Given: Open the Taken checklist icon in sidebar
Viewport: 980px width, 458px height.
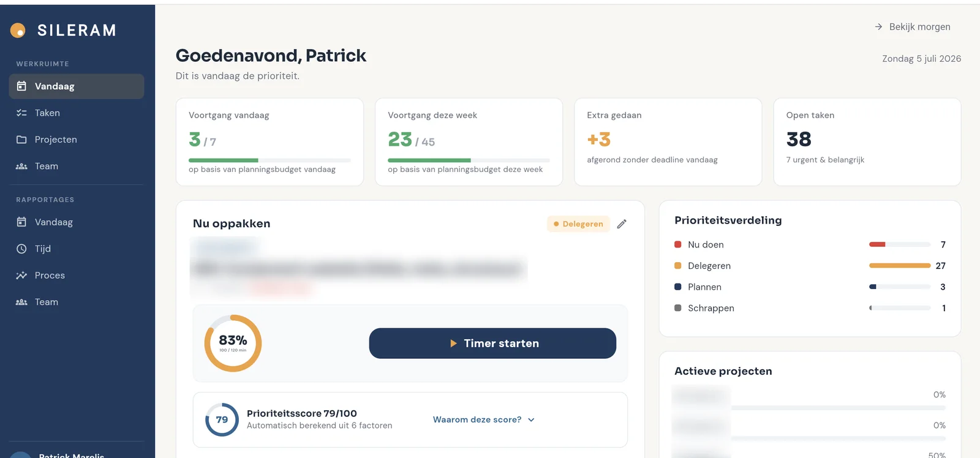Looking at the screenshot, I should pyautogui.click(x=21, y=113).
